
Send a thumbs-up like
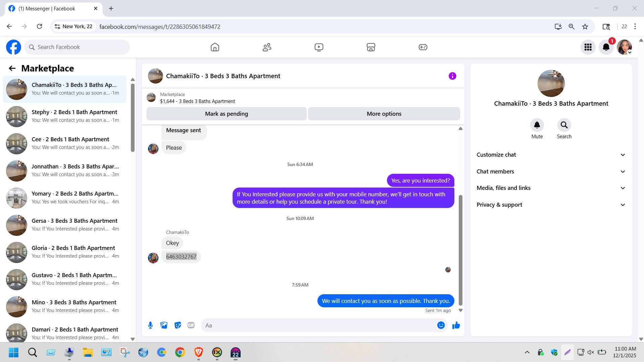coord(456,325)
